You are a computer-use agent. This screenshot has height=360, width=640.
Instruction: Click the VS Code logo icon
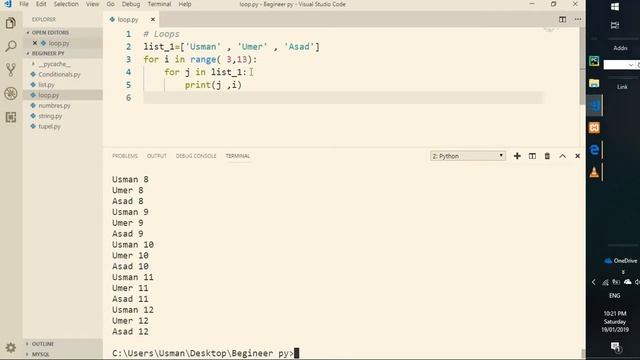coord(7,4)
